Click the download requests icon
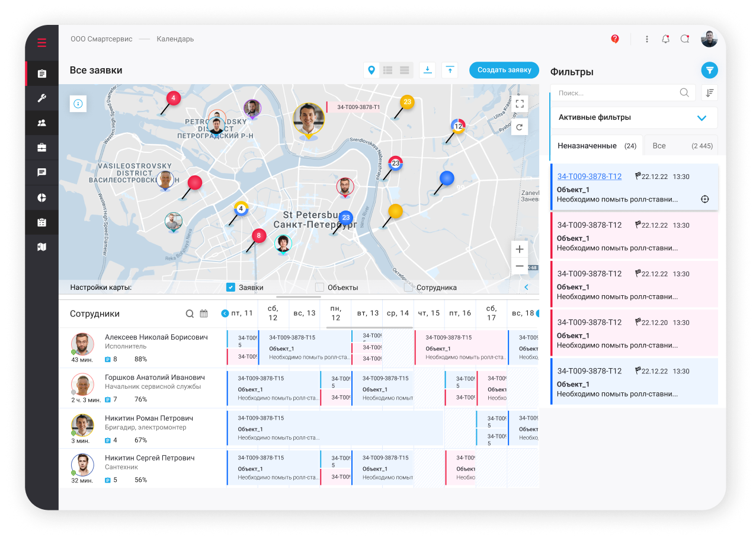This screenshot has height=540, width=756. (x=427, y=70)
